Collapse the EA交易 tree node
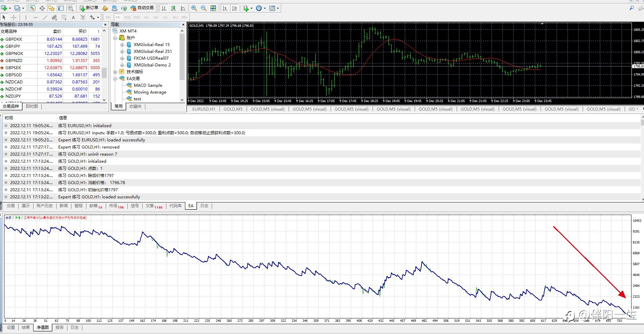The image size is (644, 334). click(115, 79)
